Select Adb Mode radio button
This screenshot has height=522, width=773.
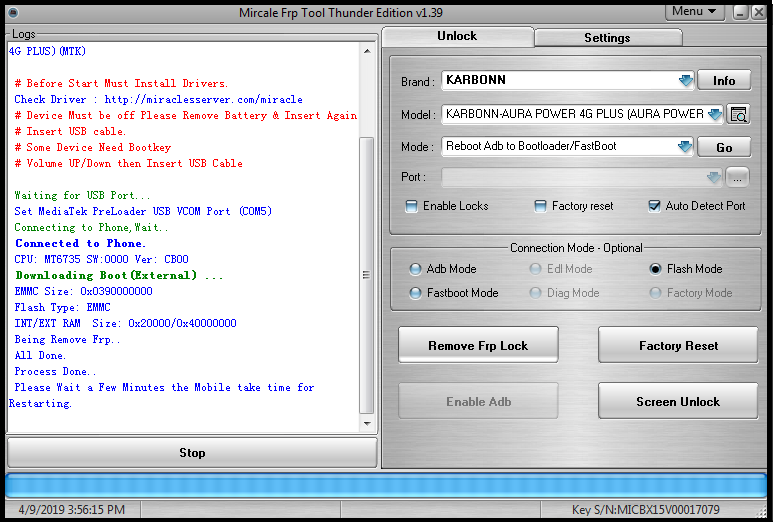tap(415, 269)
